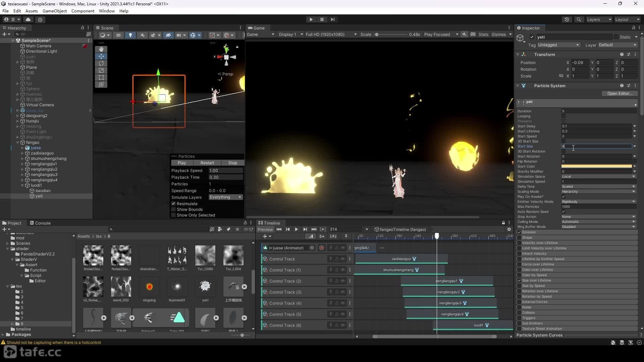Select the Move tool in Scene toolbar
644x362 pixels.
pyautogui.click(x=101, y=56)
